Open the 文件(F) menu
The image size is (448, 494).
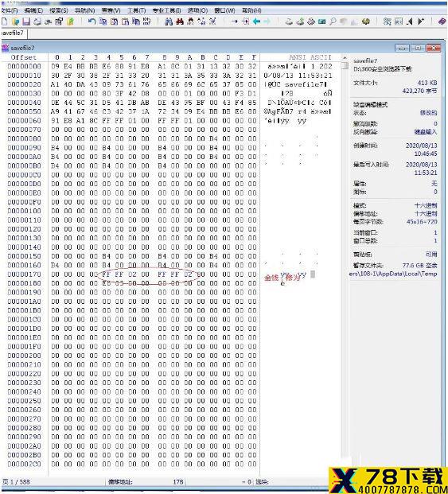pyautogui.click(x=9, y=10)
